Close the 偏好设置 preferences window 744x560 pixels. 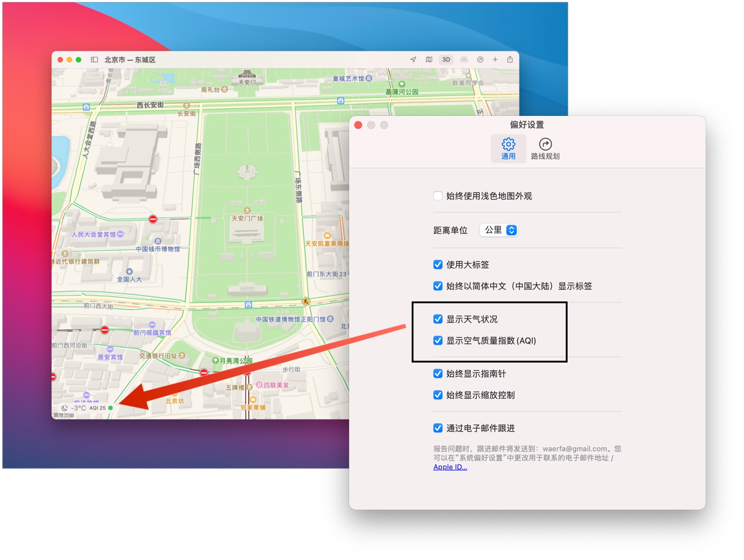pyautogui.click(x=358, y=125)
